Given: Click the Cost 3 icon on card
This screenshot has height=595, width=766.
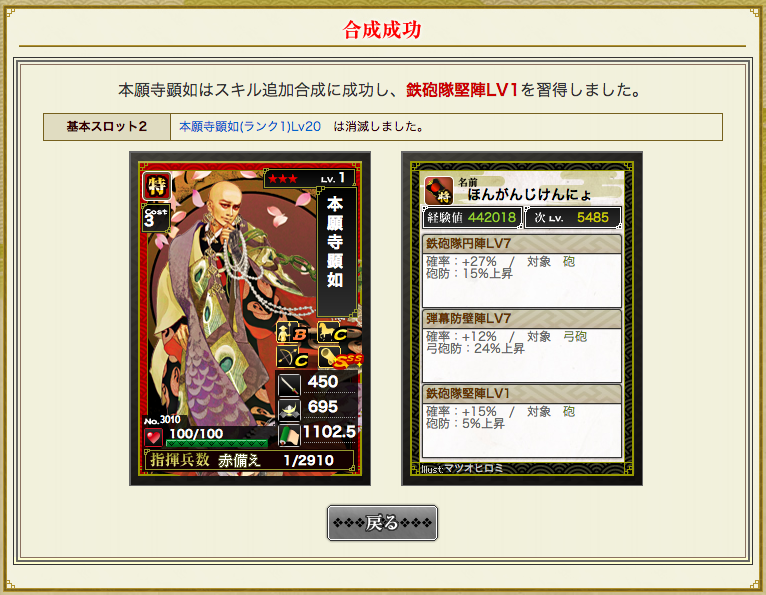Looking at the screenshot, I should point(155,218).
